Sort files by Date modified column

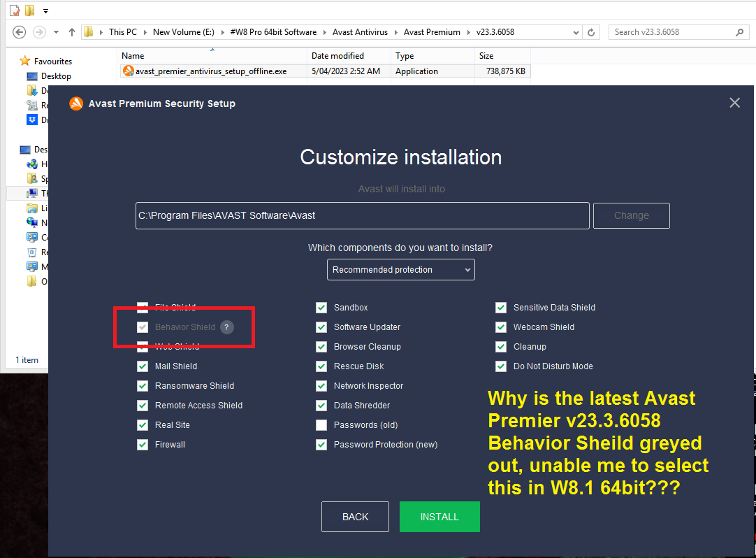349,56
